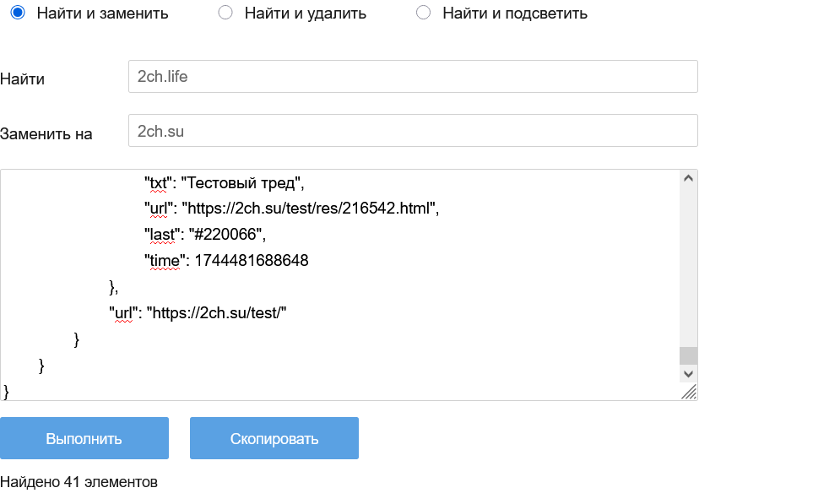Select the "Найти и заменить" radio button
840x504 pixels.
(x=18, y=13)
